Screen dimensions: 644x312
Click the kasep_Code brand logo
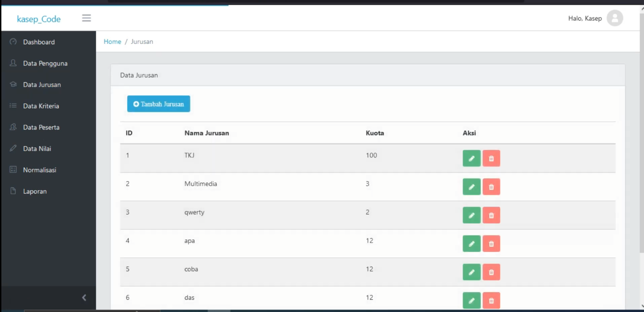[39, 19]
